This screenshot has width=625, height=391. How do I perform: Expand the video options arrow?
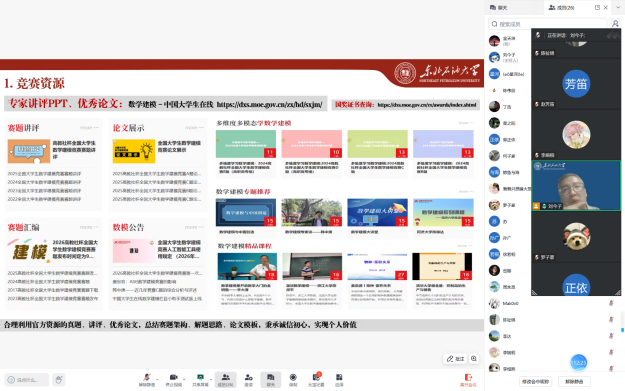(x=184, y=378)
